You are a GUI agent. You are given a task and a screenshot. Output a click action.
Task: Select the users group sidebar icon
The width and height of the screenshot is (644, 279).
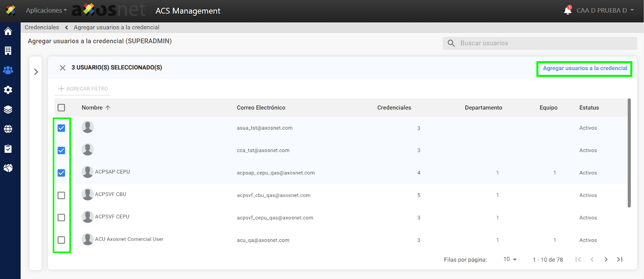coord(8,70)
